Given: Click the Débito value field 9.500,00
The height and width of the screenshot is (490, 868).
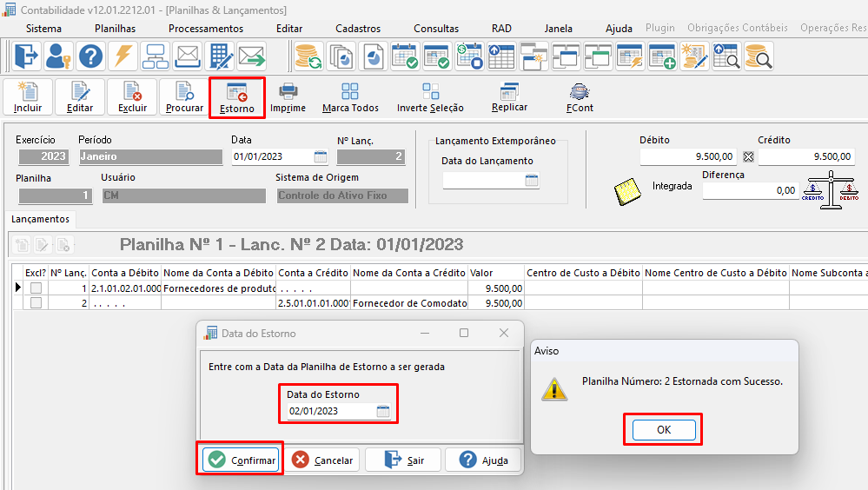Looking at the screenshot, I should (688, 156).
